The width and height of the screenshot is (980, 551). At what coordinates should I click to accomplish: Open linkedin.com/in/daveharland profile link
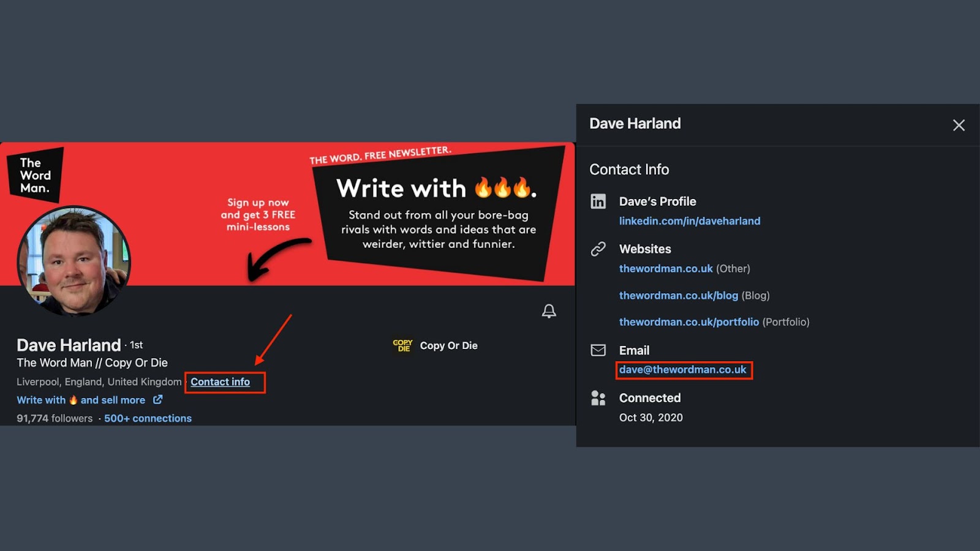click(x=690, y=221)
